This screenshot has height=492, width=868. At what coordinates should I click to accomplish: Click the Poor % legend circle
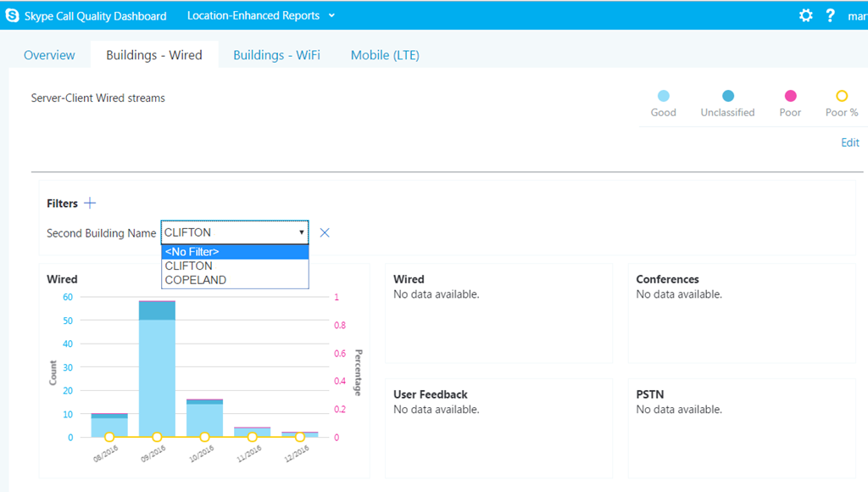tap(842, 96)
